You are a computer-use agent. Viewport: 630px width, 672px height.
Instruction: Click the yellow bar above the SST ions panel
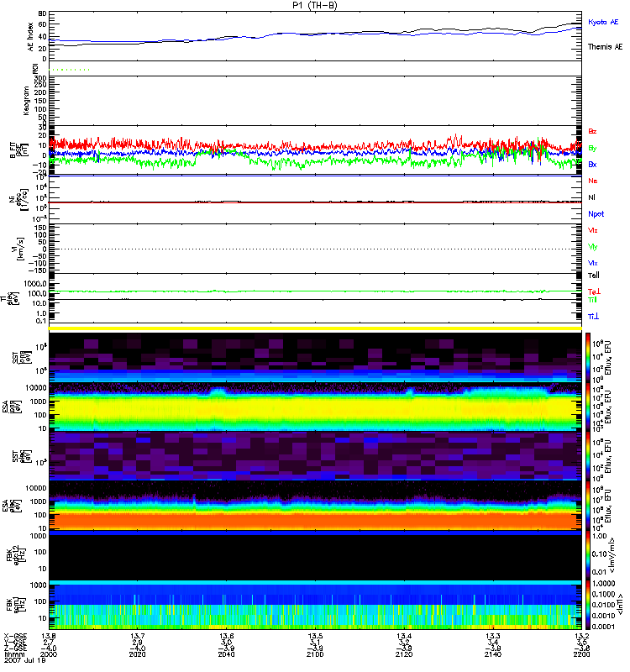315,328
